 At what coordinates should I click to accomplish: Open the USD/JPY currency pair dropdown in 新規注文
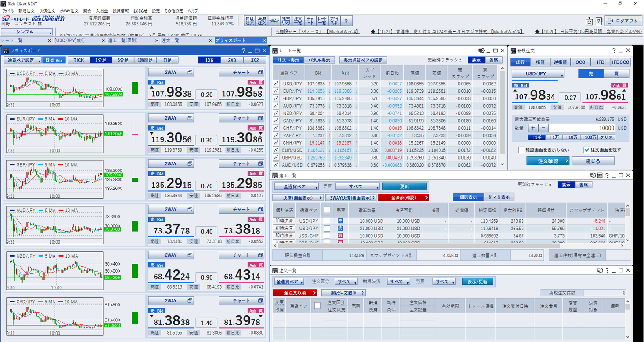pos(538,74)
